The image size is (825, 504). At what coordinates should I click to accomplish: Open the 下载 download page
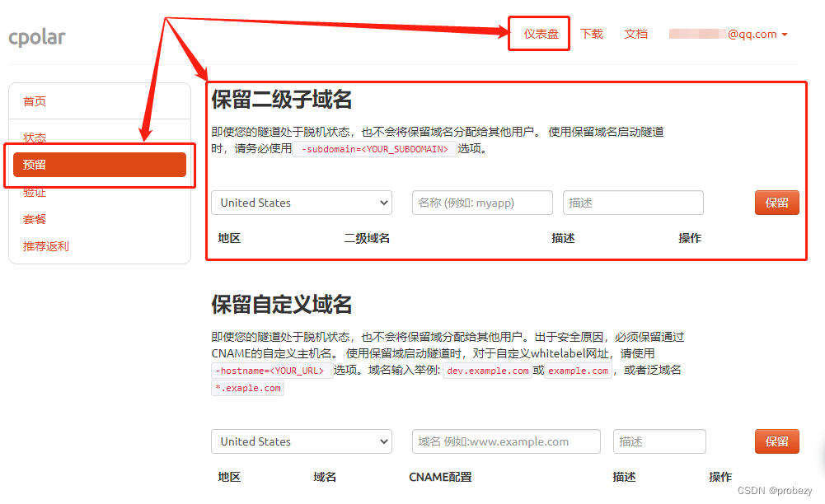pos(591,33)
